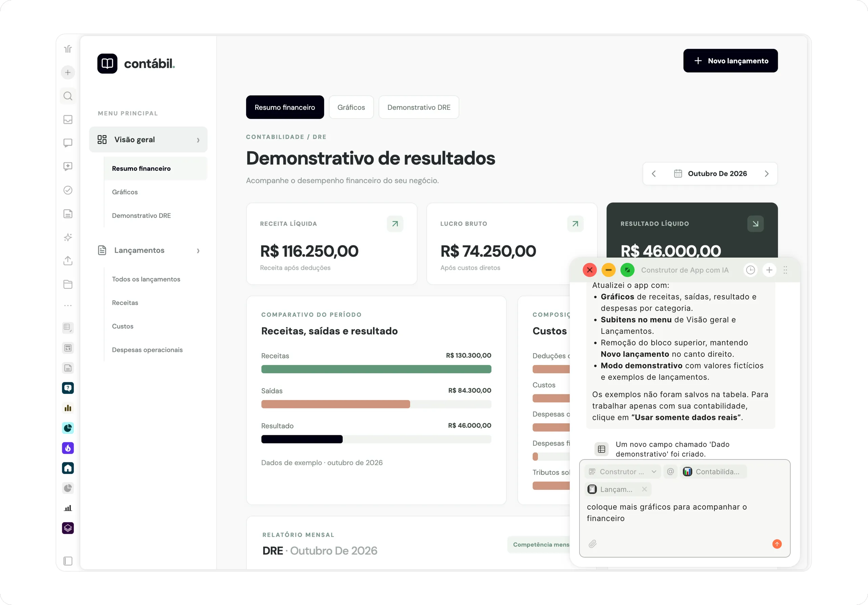Start a new chat with plus icon
The height and width of the screenshot is (605, 868).
tap(769, 270)
